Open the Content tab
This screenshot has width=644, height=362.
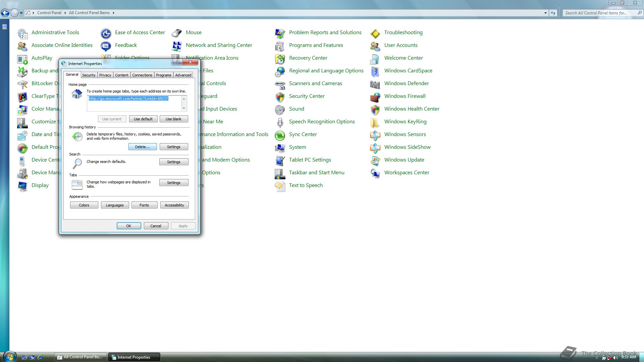click(122, 75)
